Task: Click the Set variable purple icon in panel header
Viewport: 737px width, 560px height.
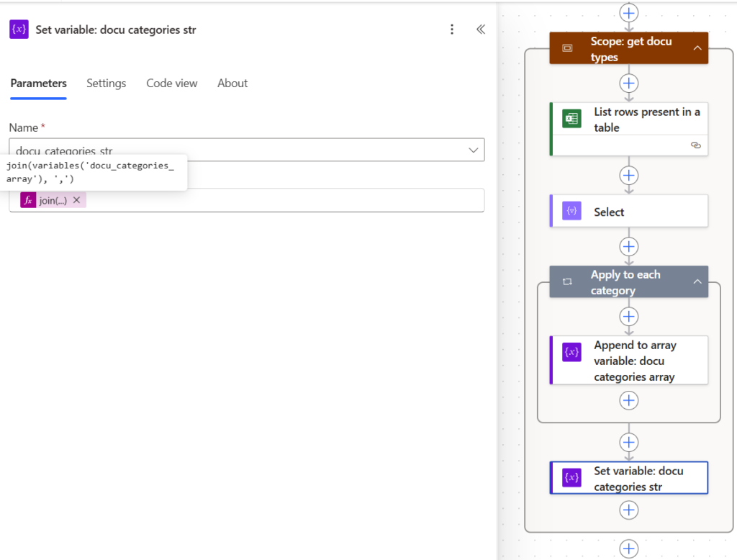Action: click(19, 30)
